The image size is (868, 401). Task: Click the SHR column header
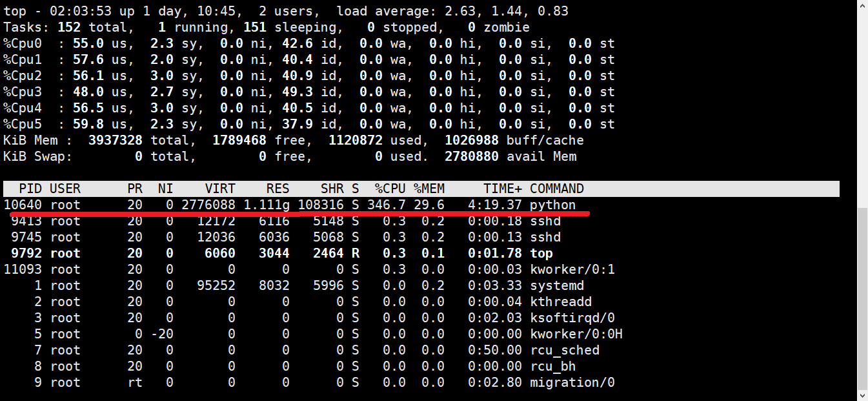[332, 189]
